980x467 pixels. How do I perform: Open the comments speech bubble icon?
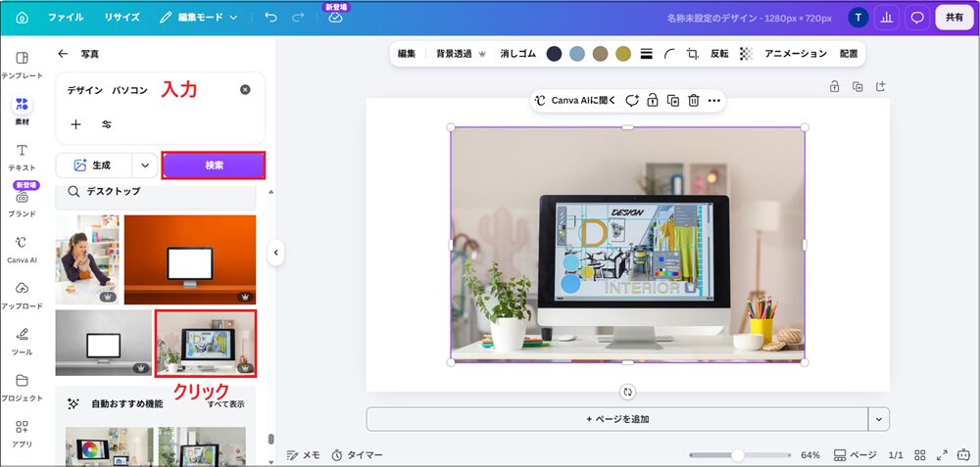coord(917,18)
